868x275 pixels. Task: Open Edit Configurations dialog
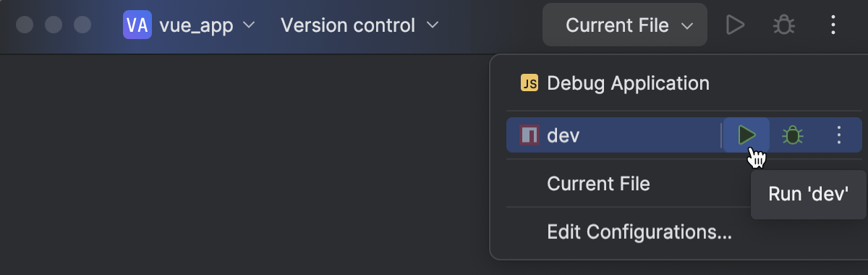[x=639, y=232]
